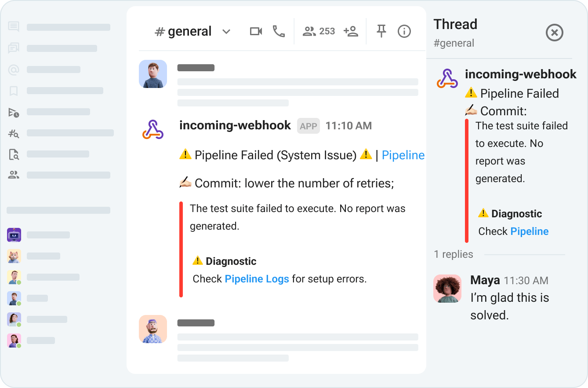Open the mentions @ icon in the sidebar

tap(14, 70)
